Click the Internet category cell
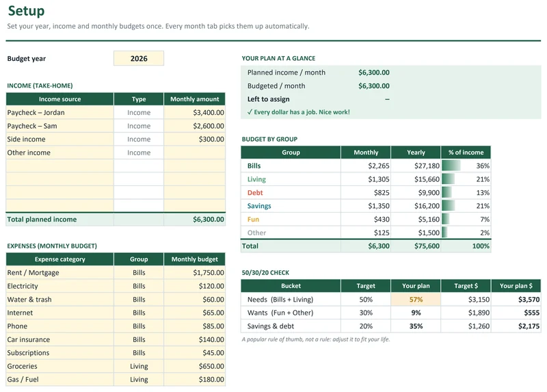 [59, 313]
